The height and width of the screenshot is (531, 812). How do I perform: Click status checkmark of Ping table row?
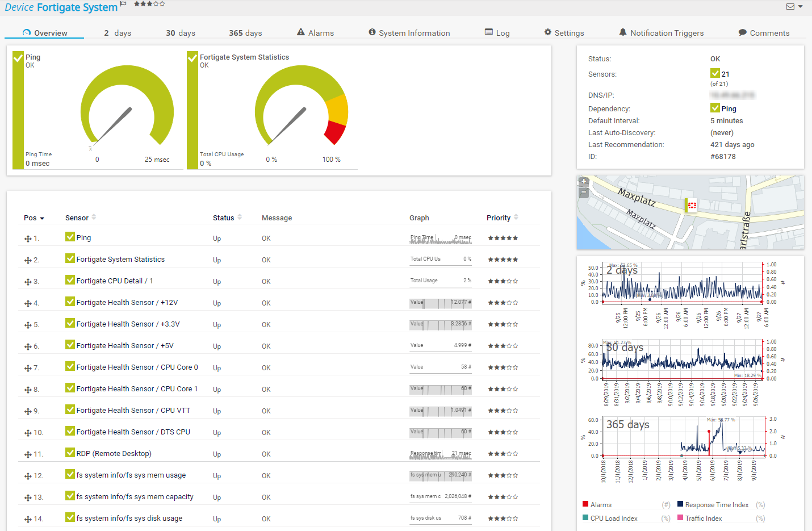coord(70,237)
